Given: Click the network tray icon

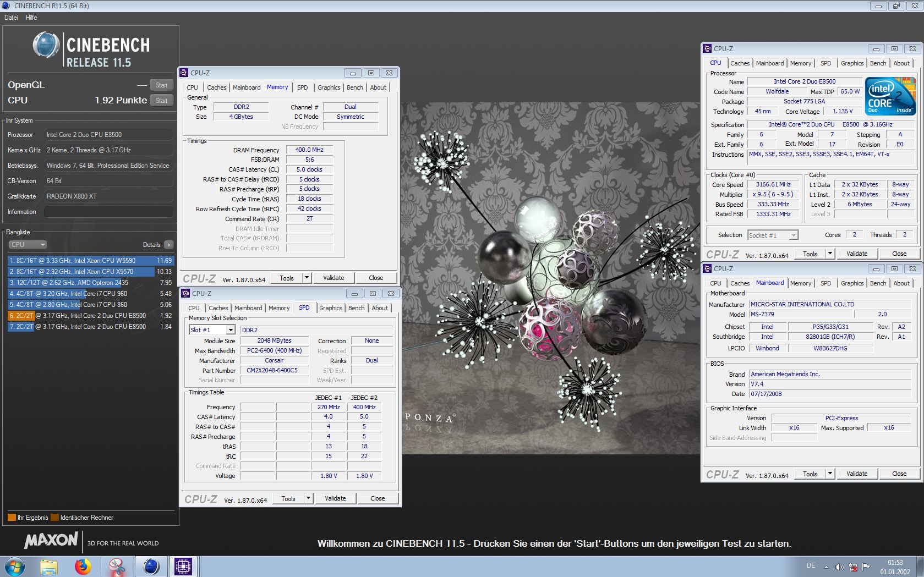Looking at the screenshot, I should pyautogui.click(x=853, y=567).
